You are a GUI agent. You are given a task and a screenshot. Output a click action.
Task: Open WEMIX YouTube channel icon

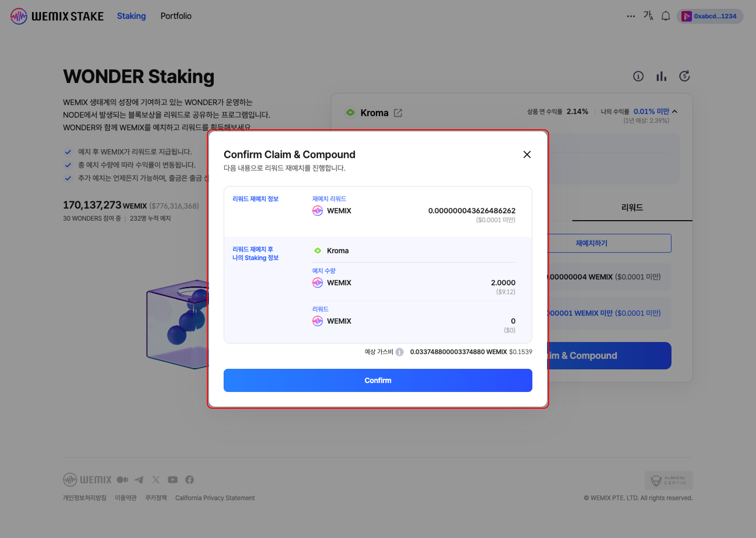point(172,480)
